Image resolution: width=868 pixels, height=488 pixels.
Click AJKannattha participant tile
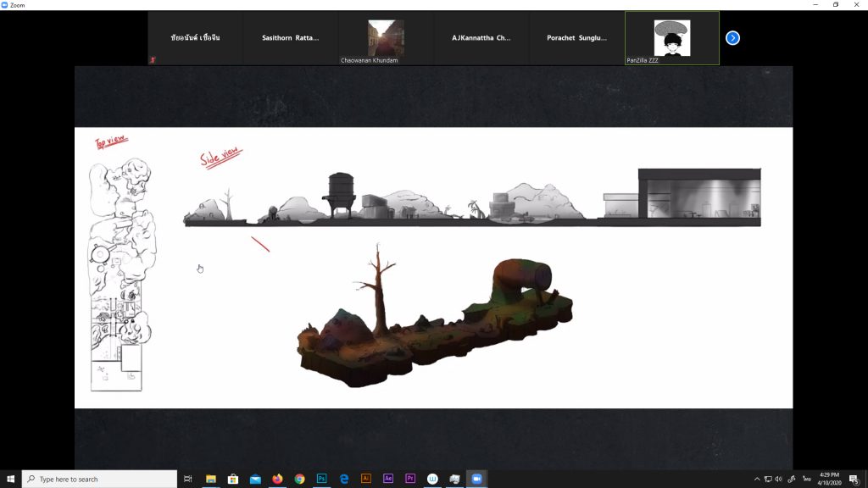(481, 38)
